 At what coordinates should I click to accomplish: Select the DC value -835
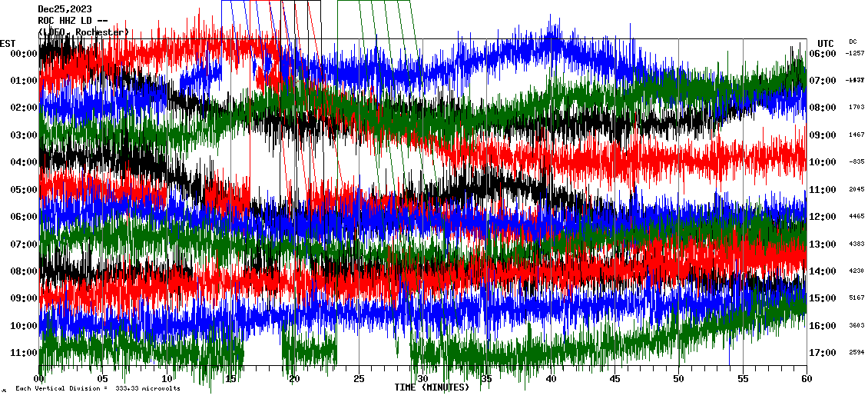[x=856, y=162]
